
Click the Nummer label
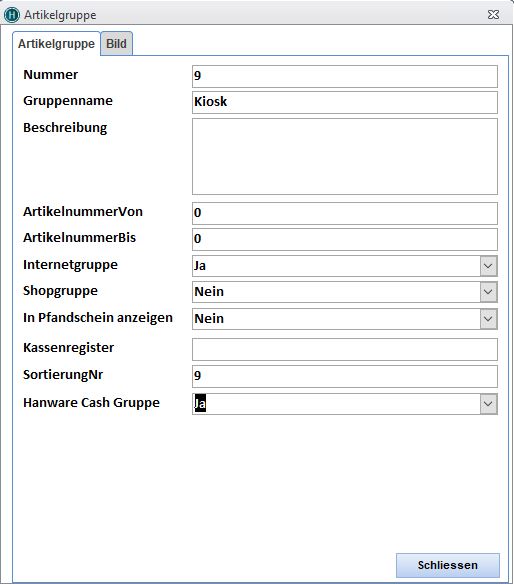click(x=50, y=74)
